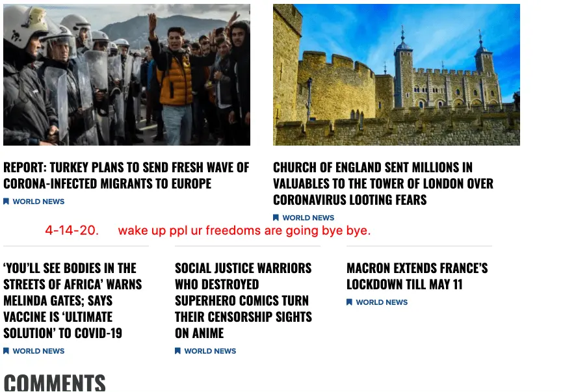
Task: Open Macron extends France's lockdown headline
Action: (x=417, y=276)
